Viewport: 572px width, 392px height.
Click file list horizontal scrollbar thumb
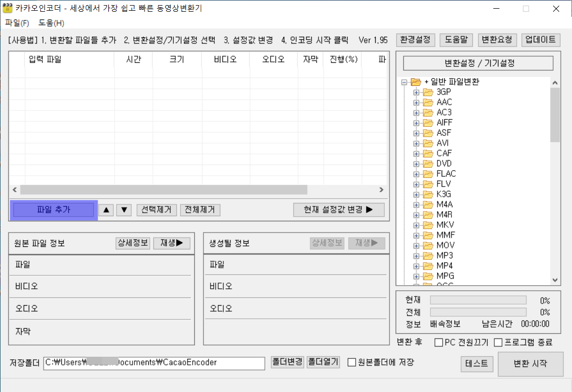[164, 190]
